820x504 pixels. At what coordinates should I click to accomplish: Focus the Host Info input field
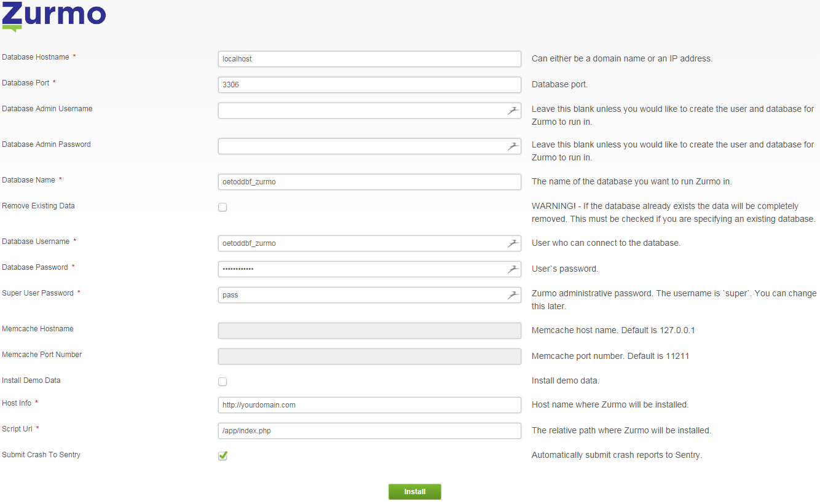(369, 405)
